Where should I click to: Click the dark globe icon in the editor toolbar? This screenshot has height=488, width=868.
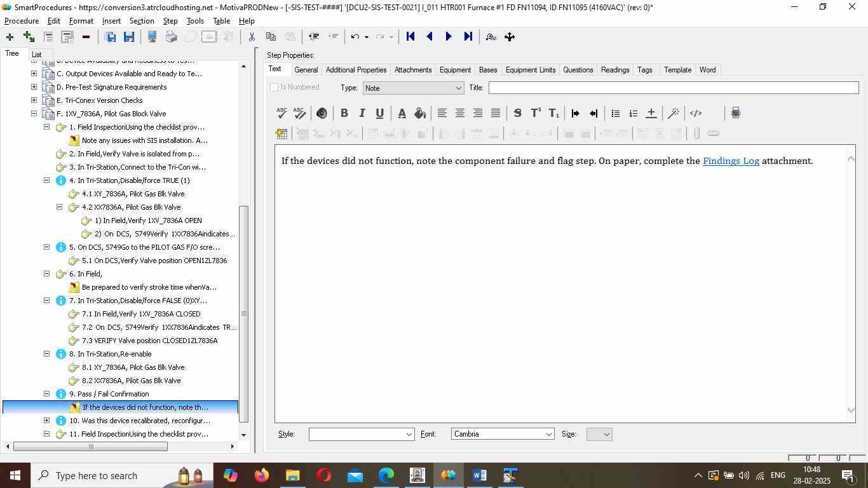322,113
